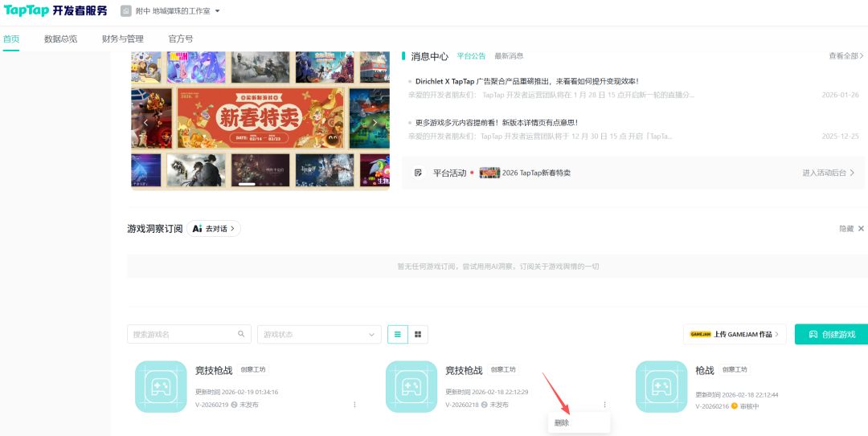Expand the 游戏状态 dropdown

click(319, 334)
